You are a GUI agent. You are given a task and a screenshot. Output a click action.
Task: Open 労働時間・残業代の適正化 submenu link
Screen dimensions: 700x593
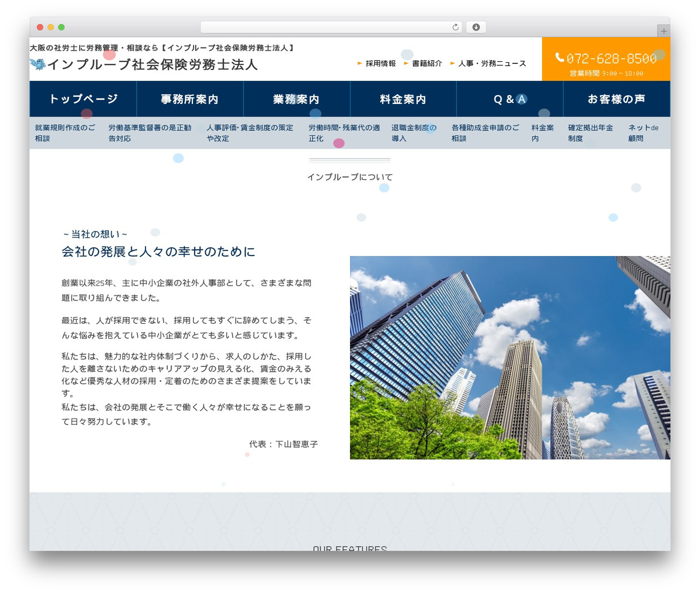344,133
